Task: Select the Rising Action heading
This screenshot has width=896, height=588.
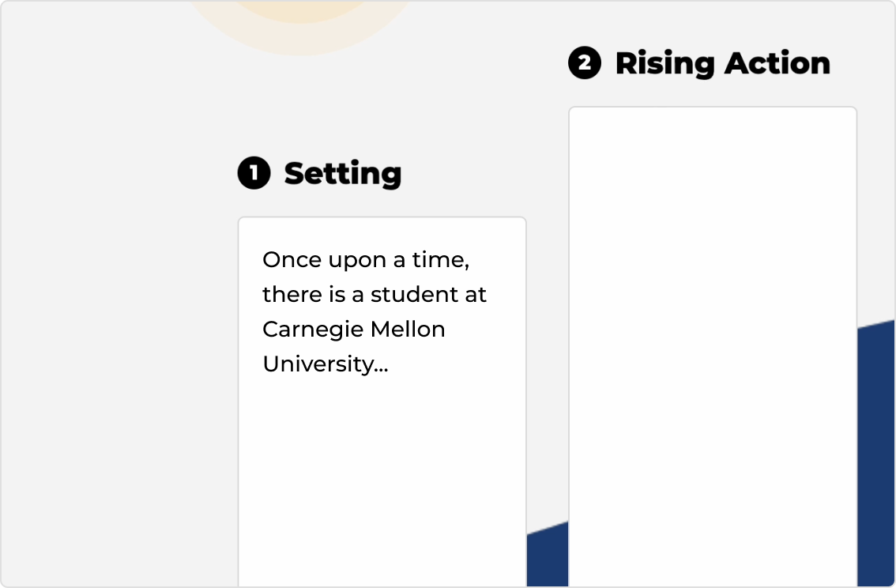Action: click(x=722, y=63)
